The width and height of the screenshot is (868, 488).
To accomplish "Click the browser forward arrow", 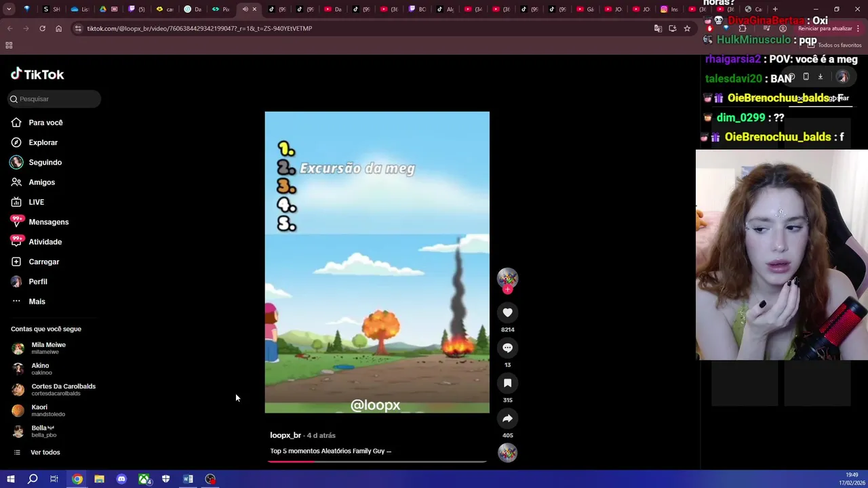I will (26, 28).
